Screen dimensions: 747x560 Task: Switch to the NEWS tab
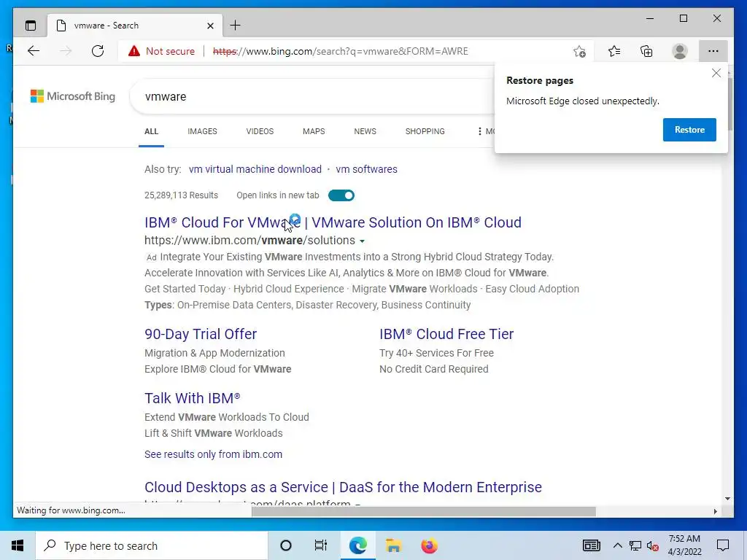tap(365, 131)
